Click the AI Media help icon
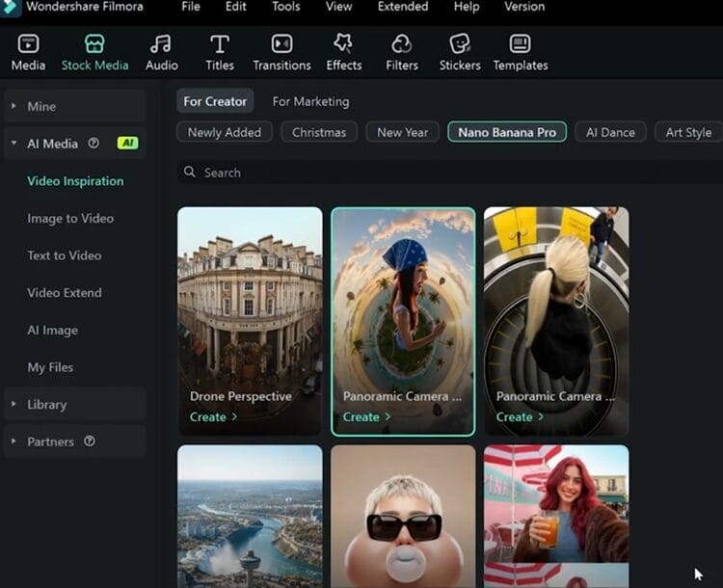 click(94, 144)
